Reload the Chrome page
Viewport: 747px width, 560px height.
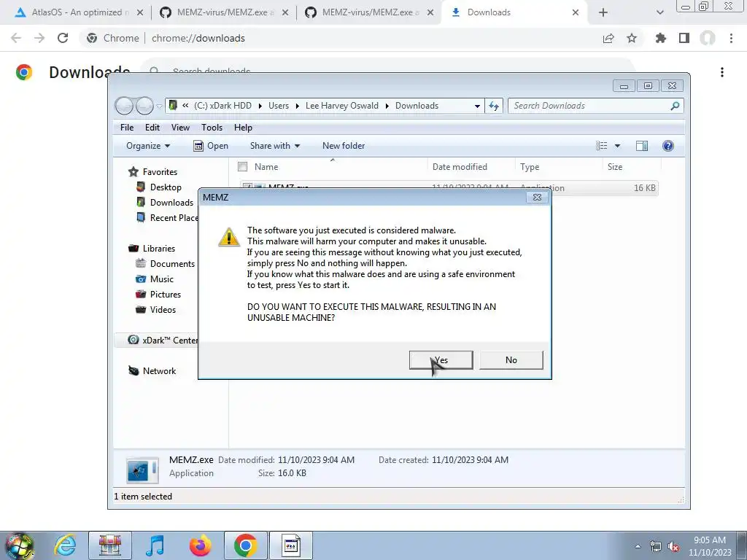[x=63, y=38]
